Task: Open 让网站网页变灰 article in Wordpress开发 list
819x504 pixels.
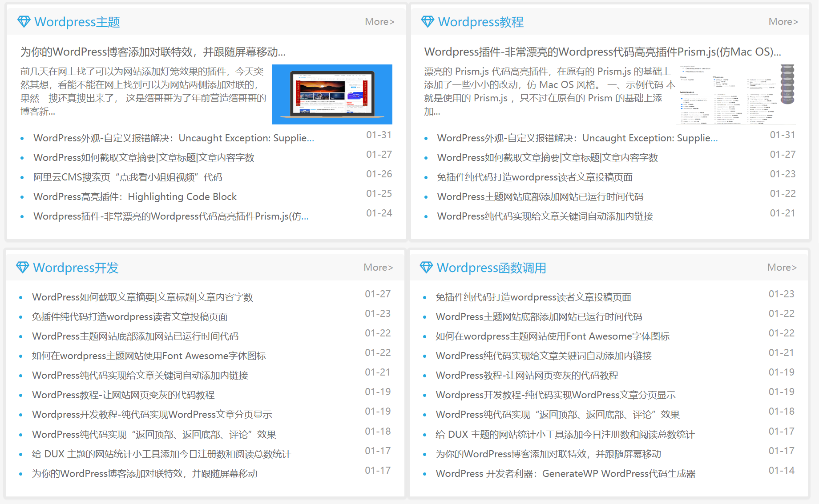Action: point(123,395)
